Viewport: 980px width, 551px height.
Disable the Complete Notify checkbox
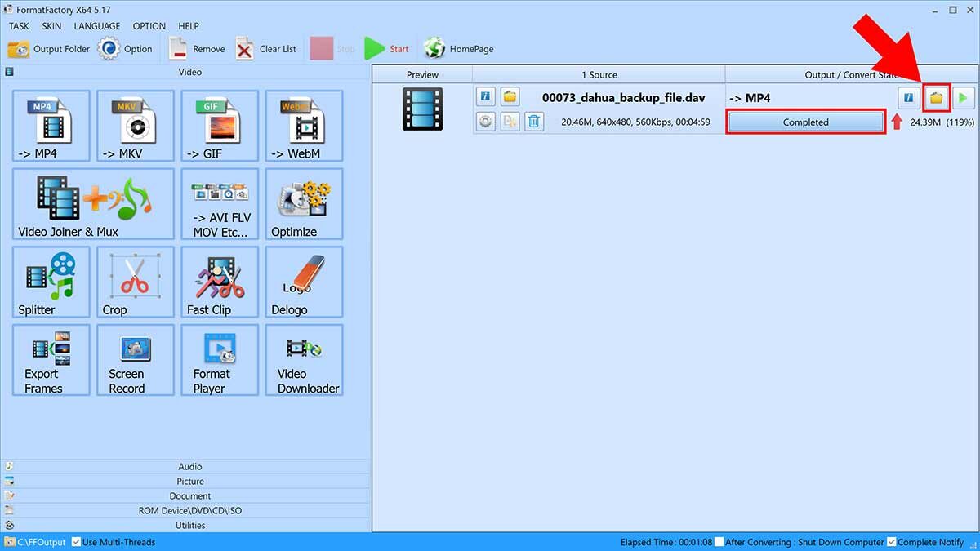[x=891, y=542]
